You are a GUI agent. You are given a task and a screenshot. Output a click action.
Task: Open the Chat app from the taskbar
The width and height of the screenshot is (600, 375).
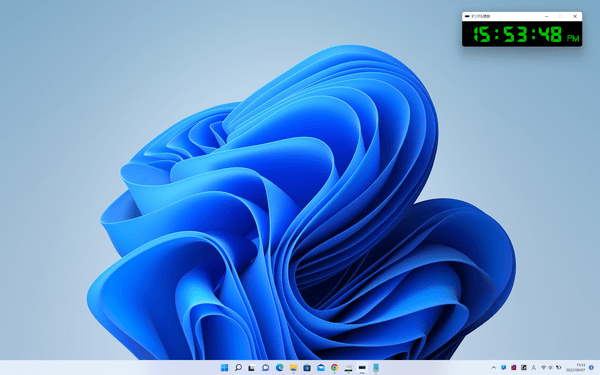tap(266, 368)
